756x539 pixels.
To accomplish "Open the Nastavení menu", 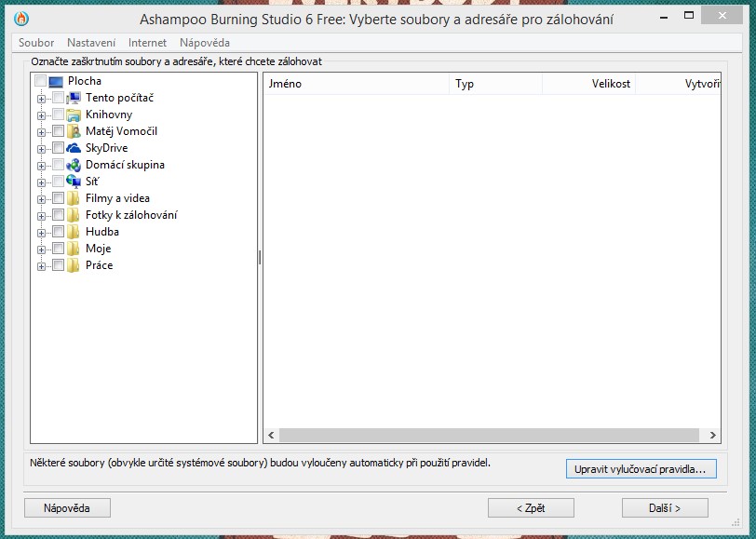I will coord(91,43).
